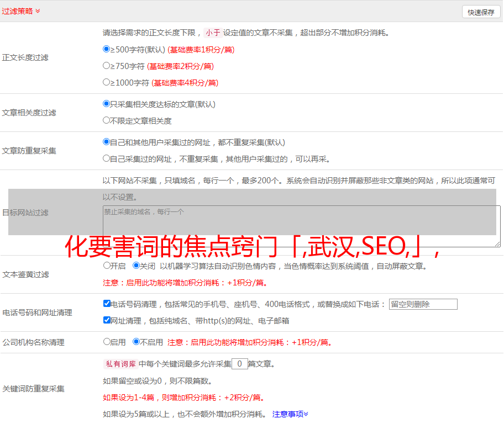Click the 电话号码和网址清理 label
504x424 pixels.
(37, 312)
